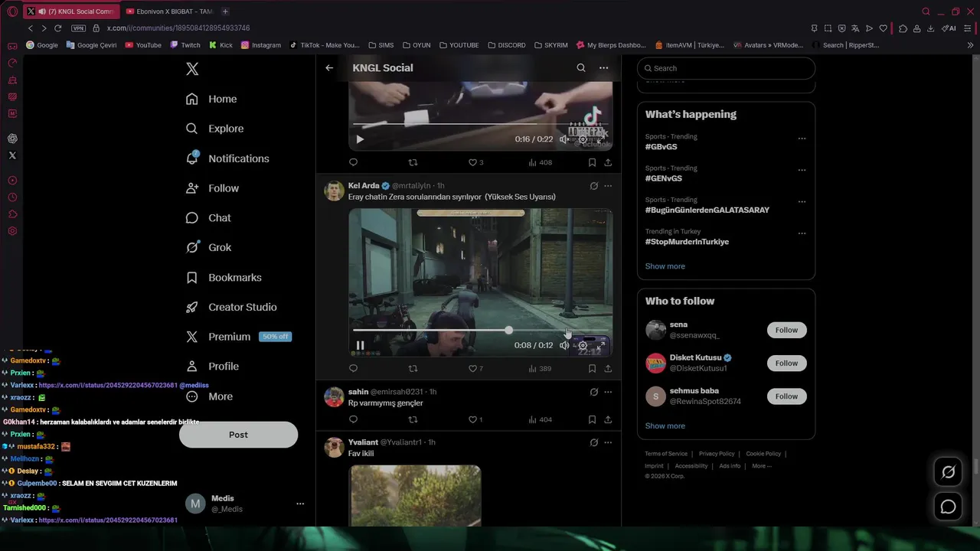Open more options on Kel Arda post
The width and height of the screenshot is (980, 551).
click(608, 186)
